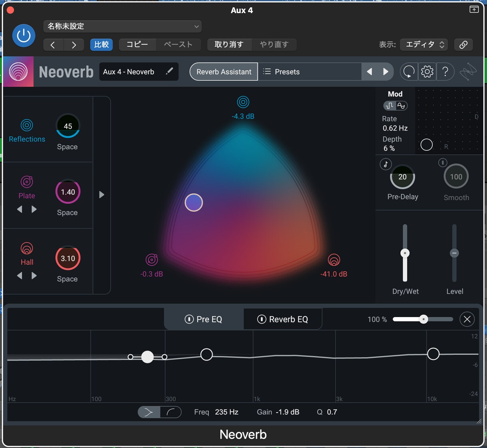Open the settings gear icon
Viewport: 487px width, 448px height.
(x=427, y=72)
